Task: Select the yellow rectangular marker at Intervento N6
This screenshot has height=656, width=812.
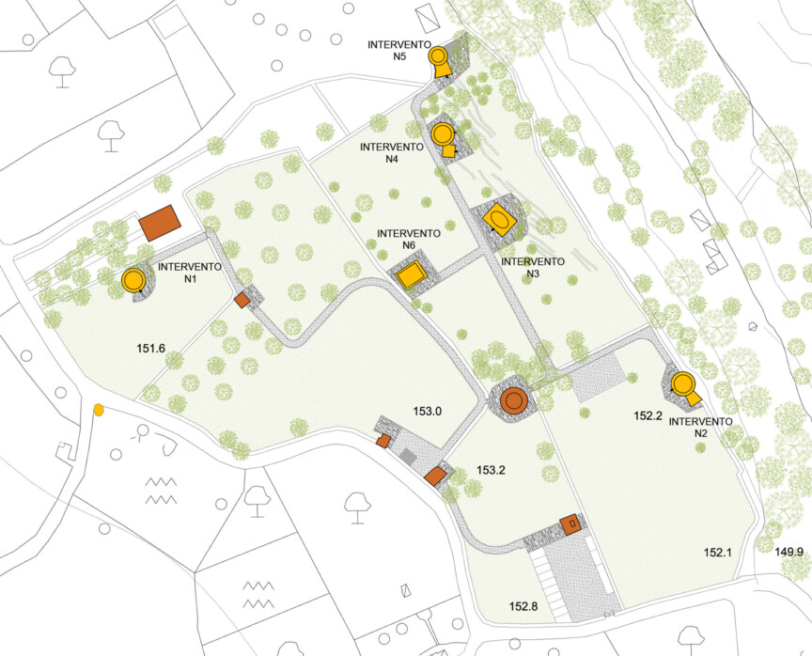Action: click(x=412, y=275)
